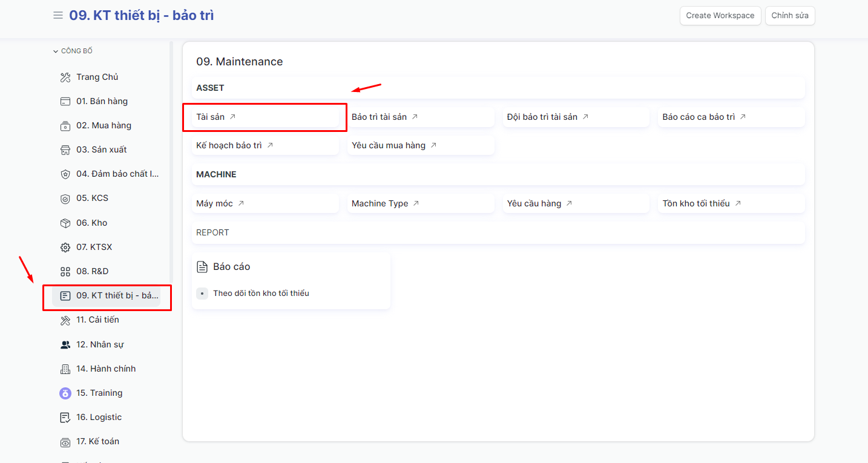Click the Trang Chủ tools icon
The image size is (868, 463).
pos(65,77)
